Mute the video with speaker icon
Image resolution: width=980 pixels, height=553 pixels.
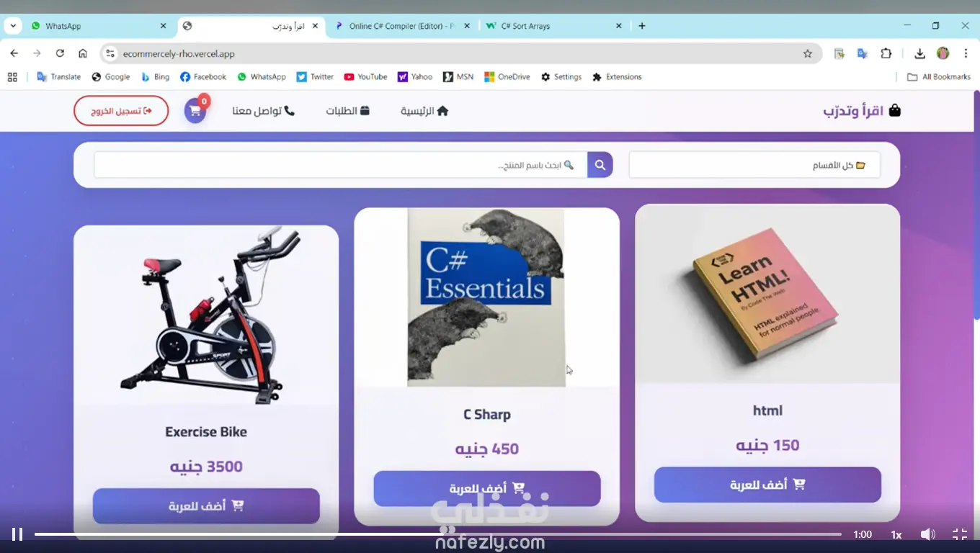click(x=928, y=534)
